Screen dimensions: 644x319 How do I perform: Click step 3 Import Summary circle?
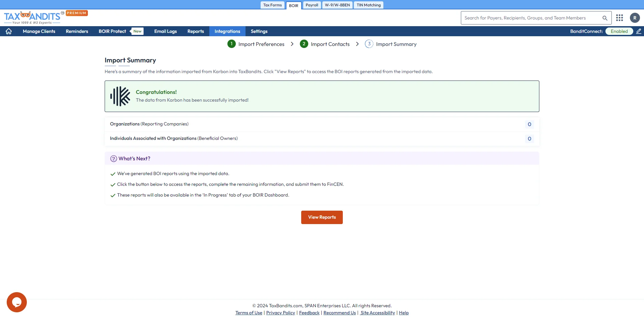coord(369,44)
